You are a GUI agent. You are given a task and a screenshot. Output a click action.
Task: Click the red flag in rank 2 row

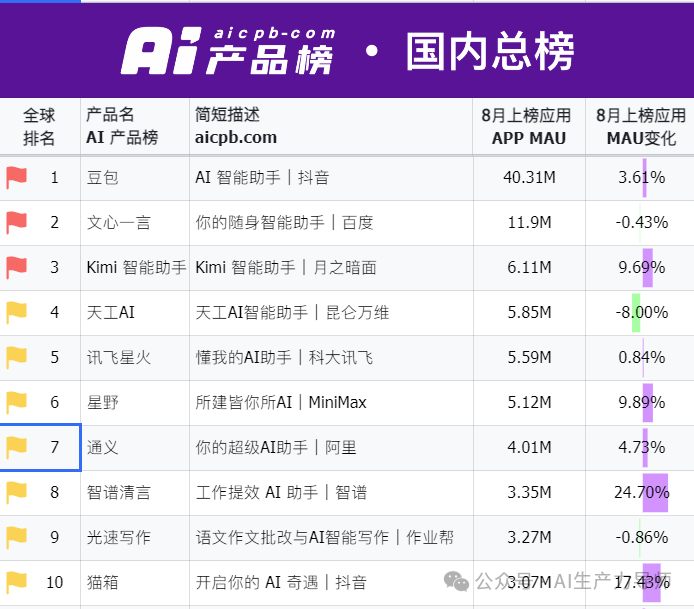(x=16, y=223)
